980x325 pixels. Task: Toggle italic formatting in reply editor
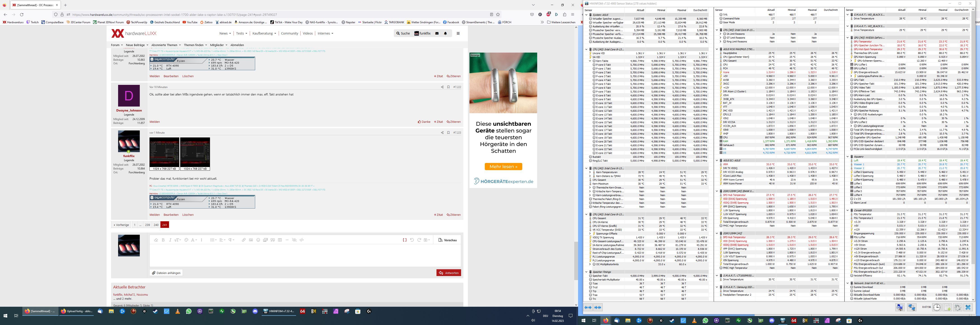tap(170, 240)
